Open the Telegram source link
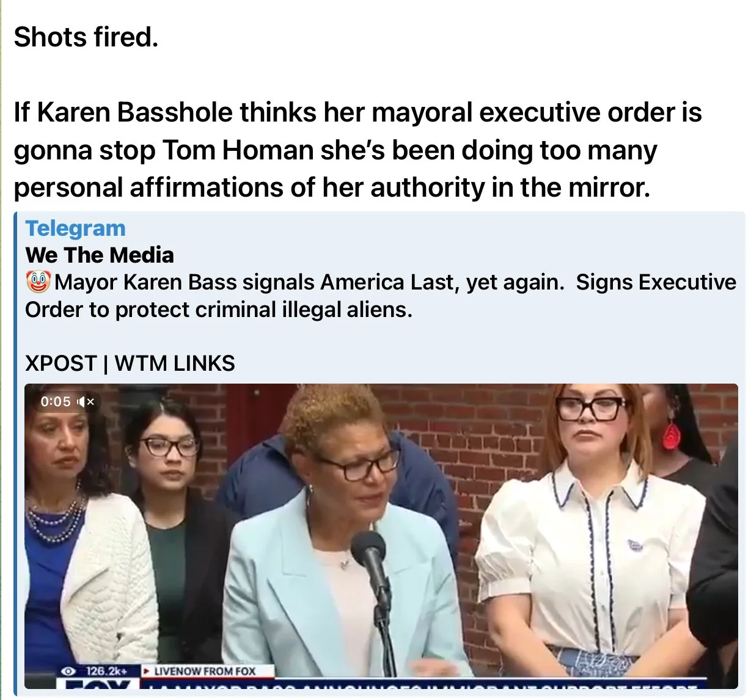Viewport: 751px width, 700px height. pos(75,228)
